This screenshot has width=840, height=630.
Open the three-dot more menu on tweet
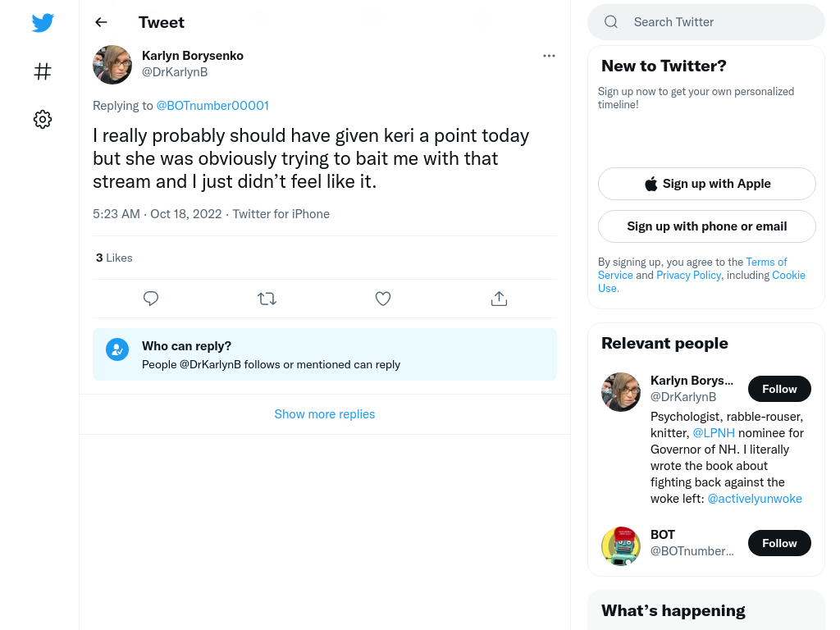(x=549, y=56)
